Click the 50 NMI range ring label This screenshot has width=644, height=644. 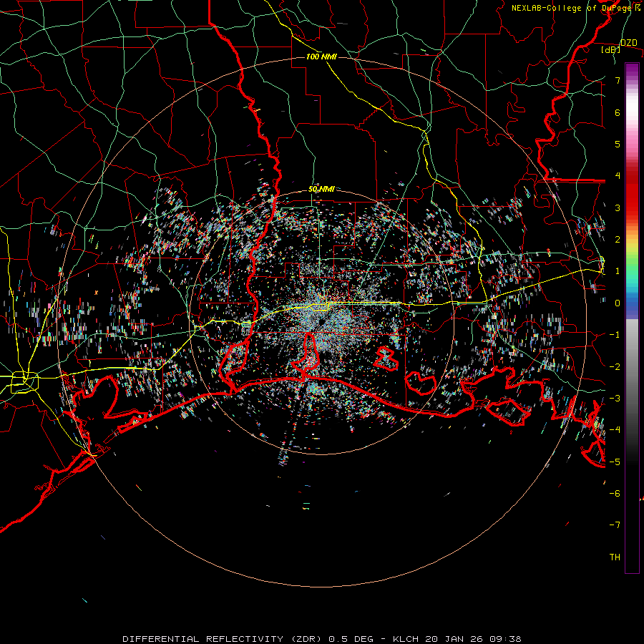[x=321, y=190]
